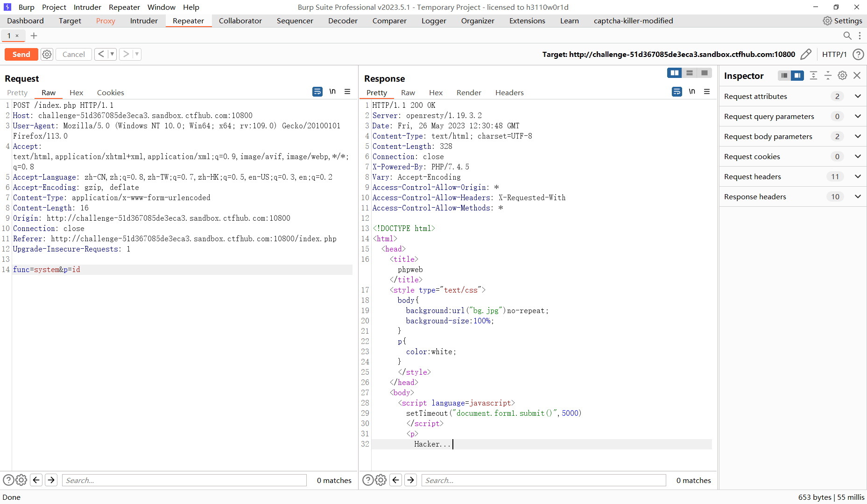This screenshot has width=867, height=504.
Task: Open the history back dropdown arrow
Action: point(112,55)
